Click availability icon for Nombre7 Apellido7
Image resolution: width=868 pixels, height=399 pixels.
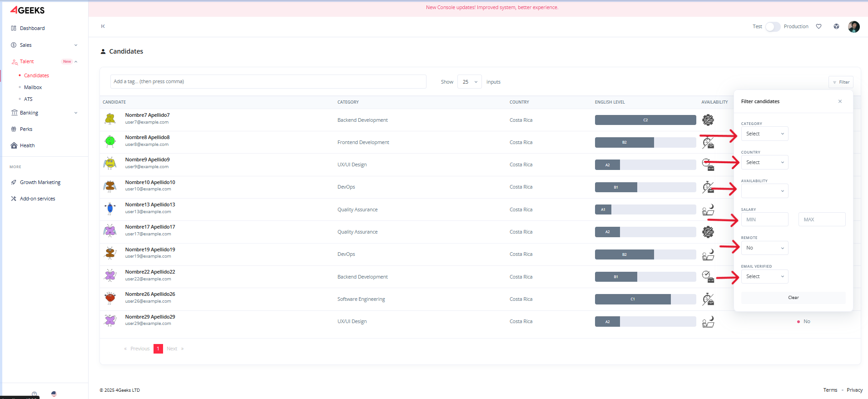708,120
